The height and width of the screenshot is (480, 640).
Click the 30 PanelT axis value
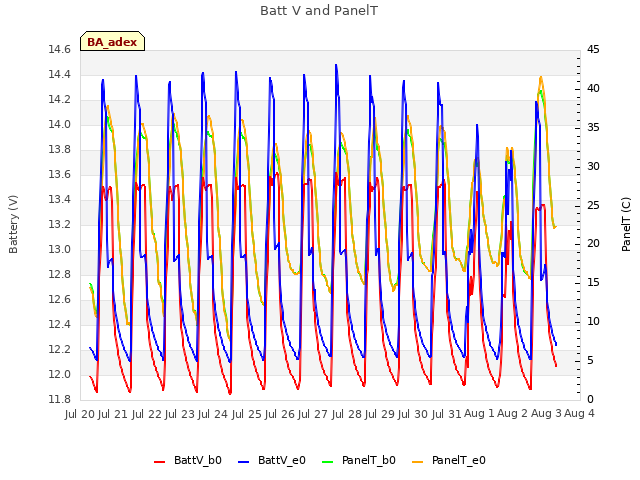click(x=593, y=167)
